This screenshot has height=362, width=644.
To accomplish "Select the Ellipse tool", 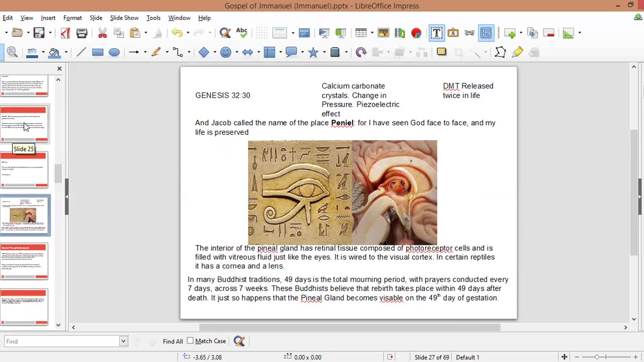I will [x=114, y=52].
